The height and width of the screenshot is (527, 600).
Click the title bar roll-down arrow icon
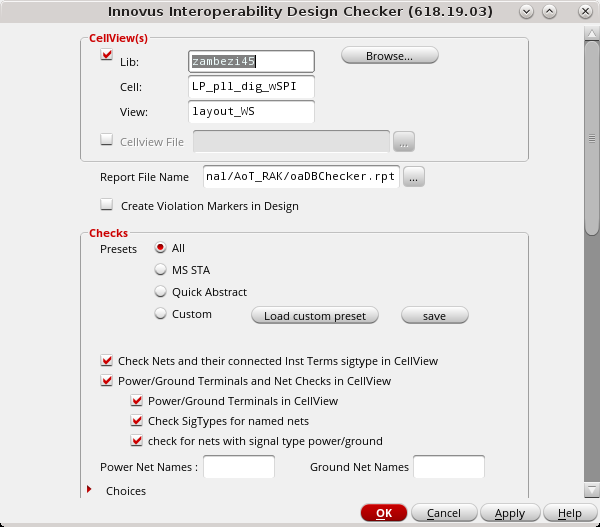[x=526, y=11]
